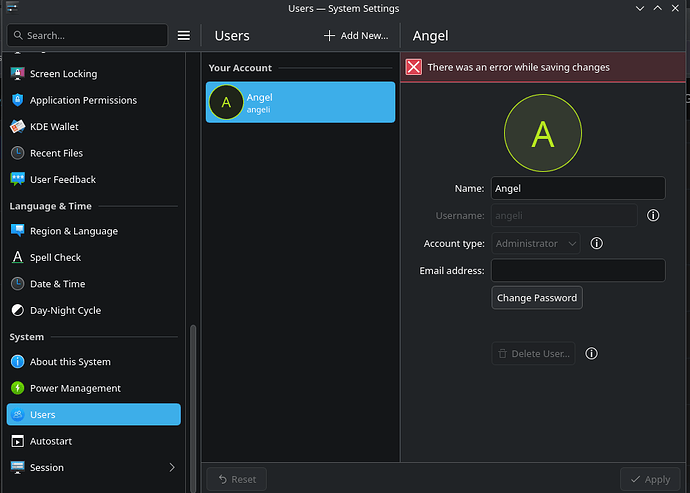Go to User Feedback page
The height and width of the screenshot is (493, 690).
click(x=93, y=179)
